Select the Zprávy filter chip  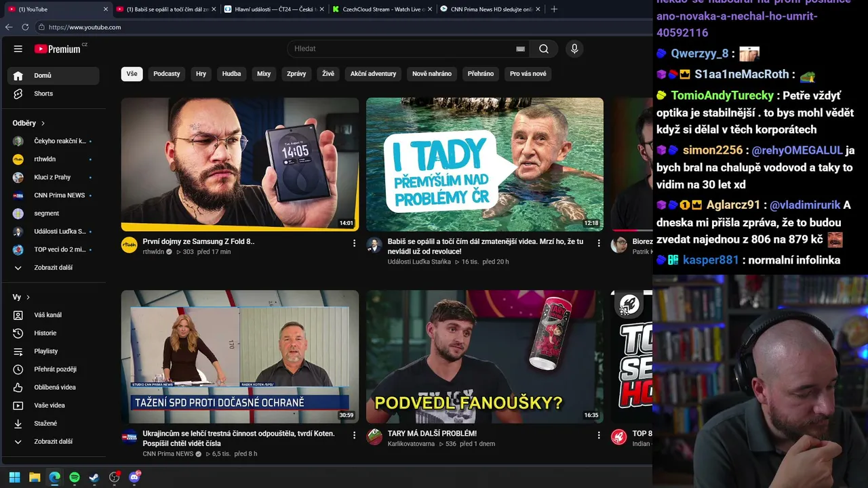coord(296,74)
